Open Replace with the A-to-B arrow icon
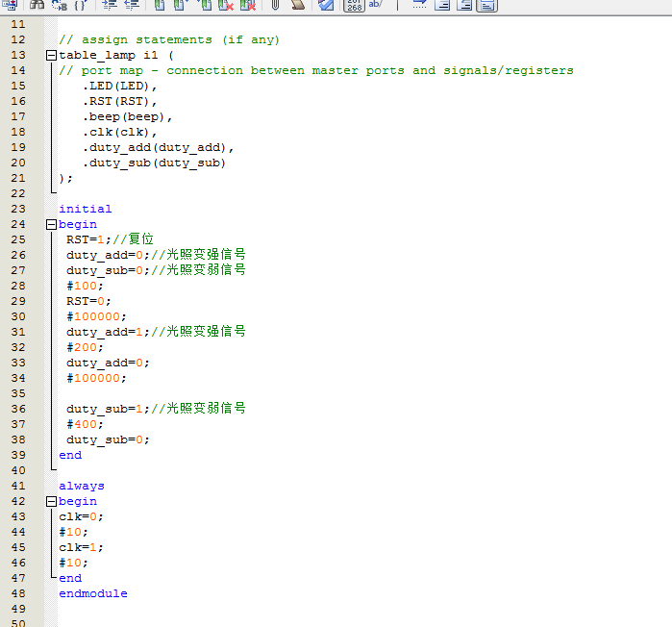 tap(60, 4)
